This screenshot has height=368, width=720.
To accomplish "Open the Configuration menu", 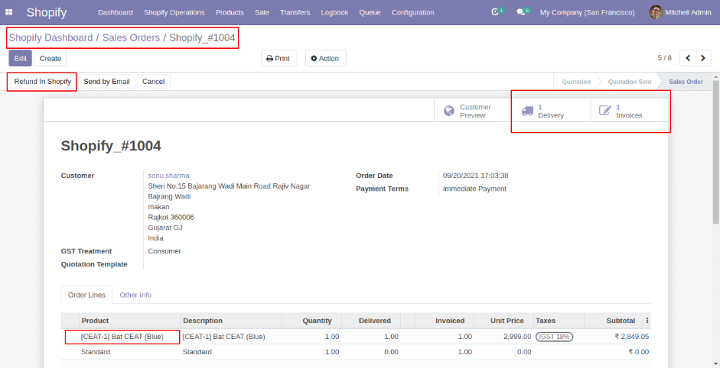I will point(412,12).
